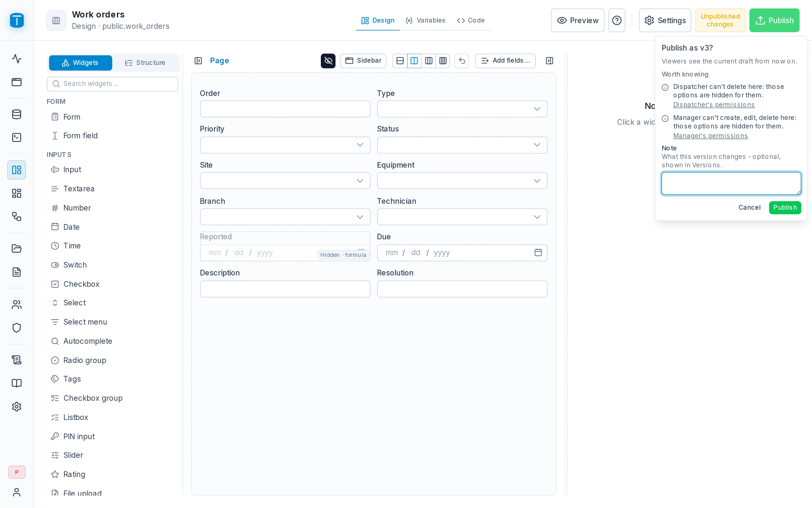The image size is (812, 508).
Task: Open Manager's permissions link
Action: (710, 136)
